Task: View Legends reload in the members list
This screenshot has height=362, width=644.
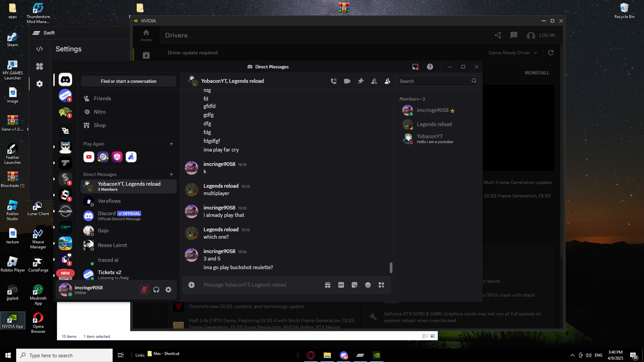Action: 438,124
